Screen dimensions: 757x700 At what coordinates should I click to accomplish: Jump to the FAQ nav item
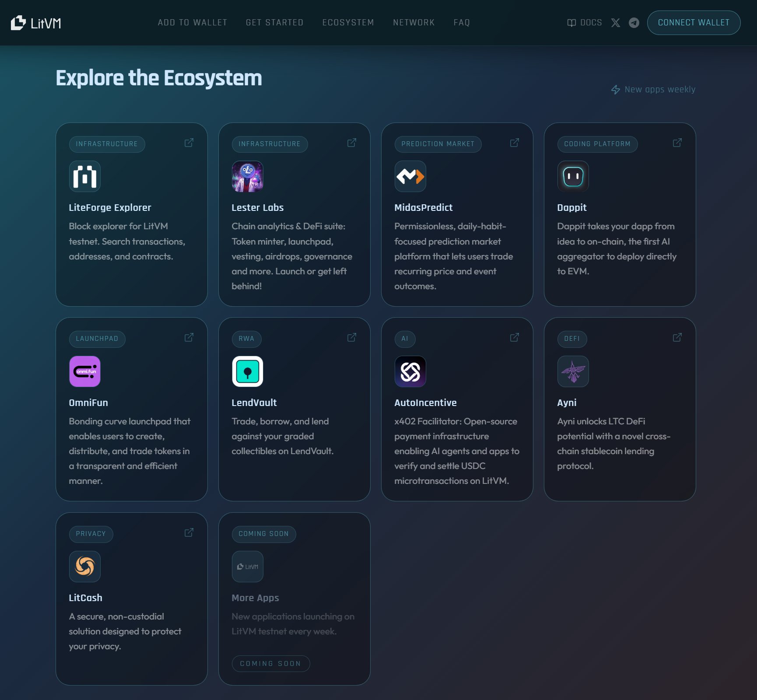click(x=462, y=23)
